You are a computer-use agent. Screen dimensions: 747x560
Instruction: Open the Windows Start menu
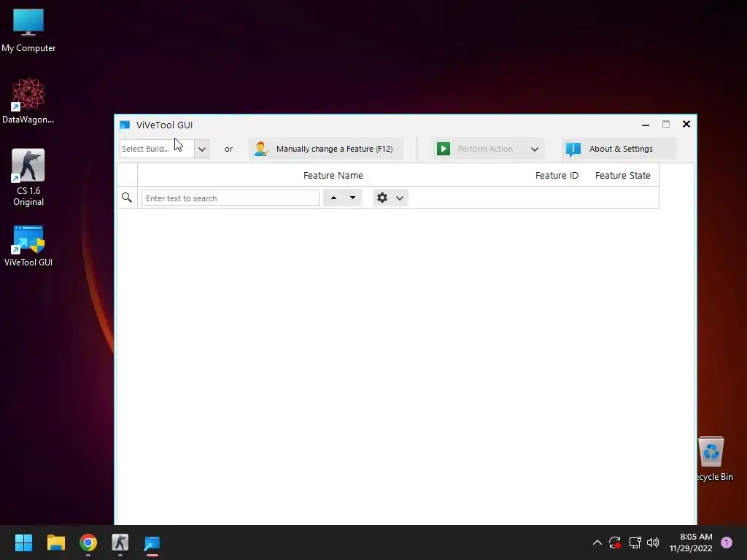point(23,542)
